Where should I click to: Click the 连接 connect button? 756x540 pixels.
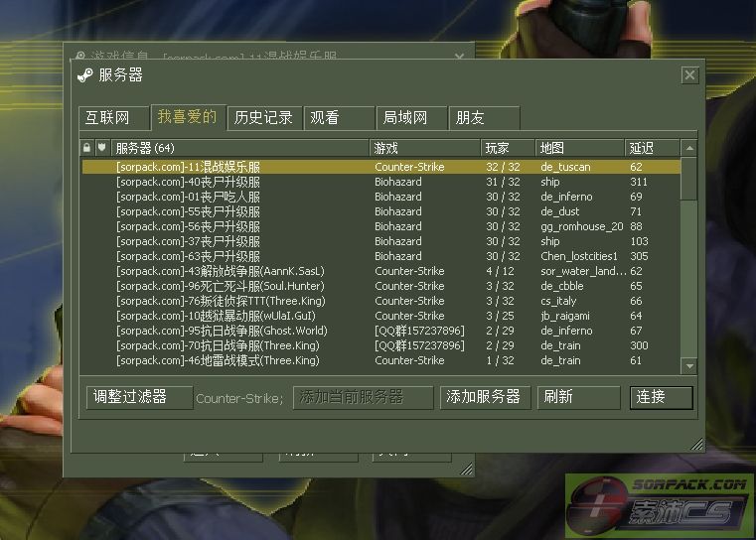pos(661,397)
